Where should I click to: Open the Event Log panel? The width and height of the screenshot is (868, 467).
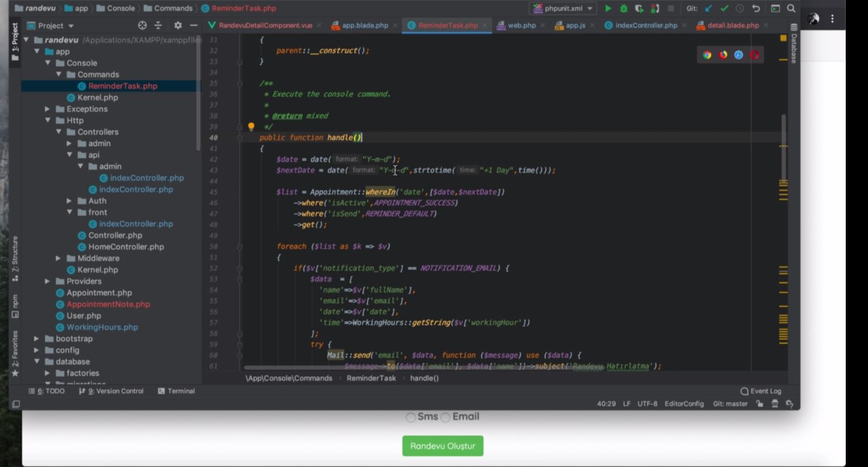[761, 391]
